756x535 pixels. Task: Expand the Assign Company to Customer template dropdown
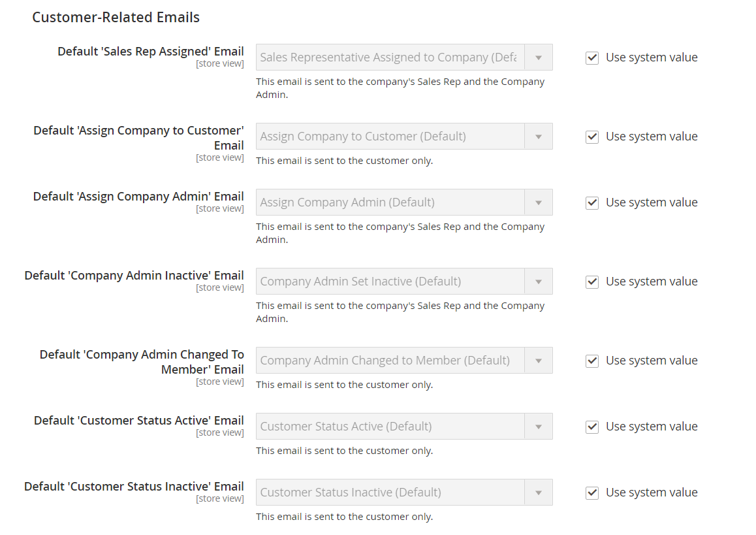point(404,137)
